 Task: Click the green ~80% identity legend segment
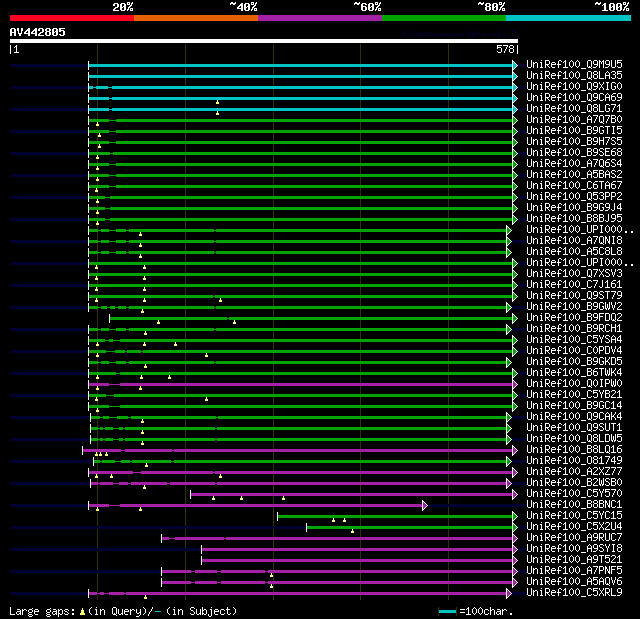point(444,18)
